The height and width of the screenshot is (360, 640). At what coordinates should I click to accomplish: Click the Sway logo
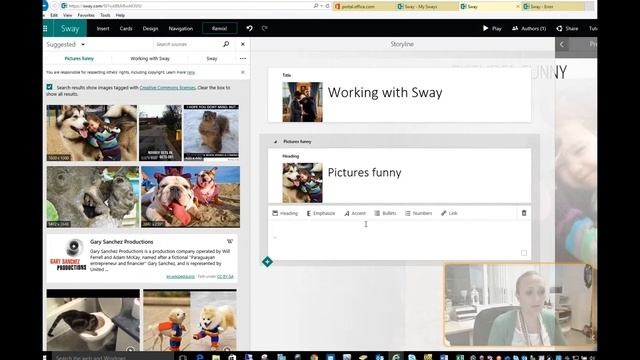(x=70, y=29)
